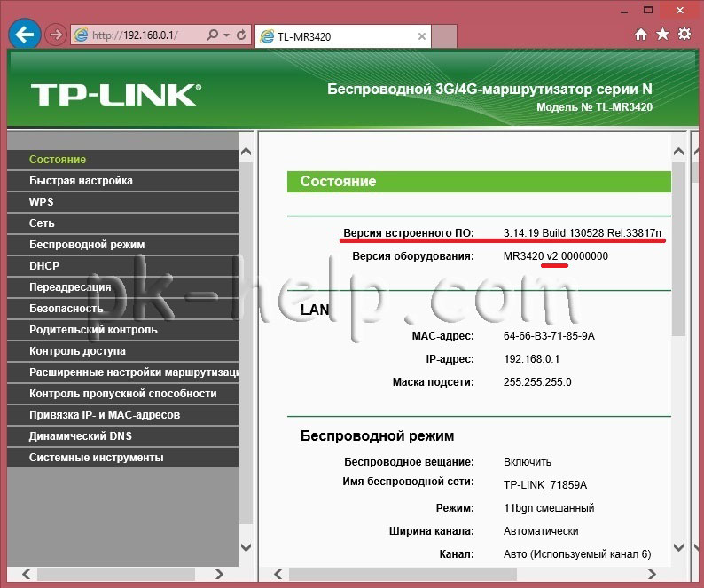This screenshot has width=704, height=588.
Task: Click the content pane scroll-down arrow
Action: (679, 547)
